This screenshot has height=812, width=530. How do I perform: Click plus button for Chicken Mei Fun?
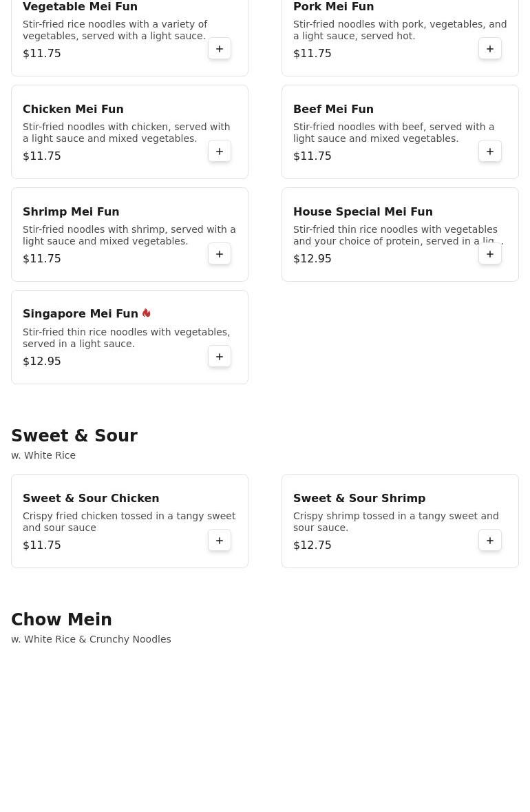[x=220, y=152]
